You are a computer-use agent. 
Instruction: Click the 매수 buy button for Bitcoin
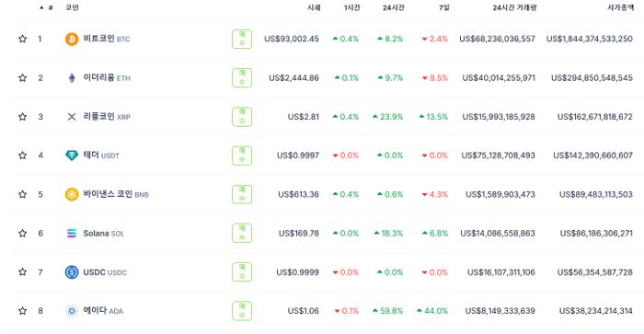tap(242, 39)
